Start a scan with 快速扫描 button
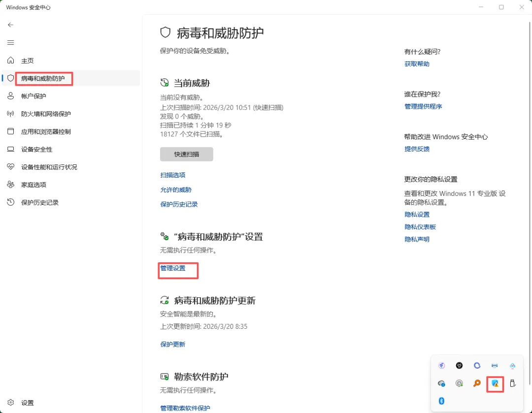 pyautogui.click(x=187, y=154)
